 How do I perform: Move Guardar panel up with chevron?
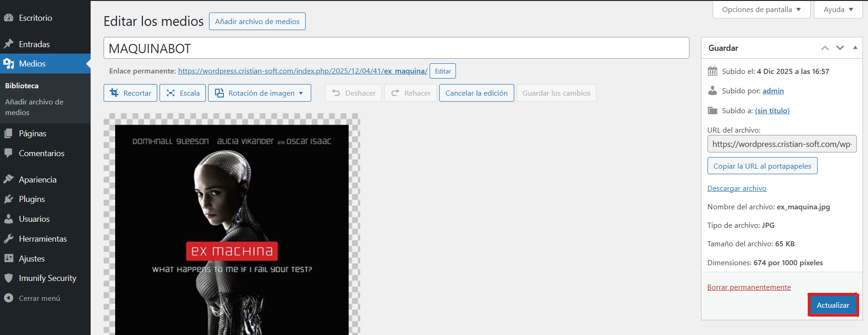(825, 48)
